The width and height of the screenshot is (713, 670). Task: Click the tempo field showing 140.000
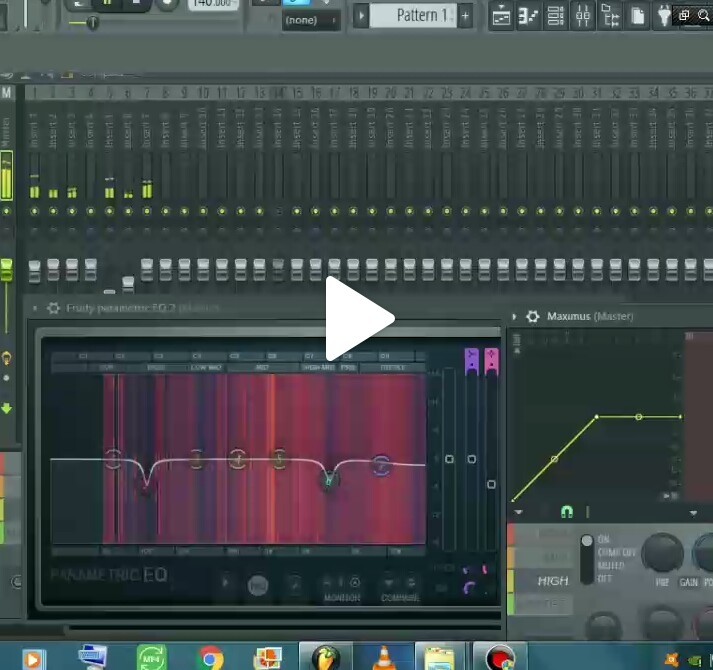(x=213, y=4)
